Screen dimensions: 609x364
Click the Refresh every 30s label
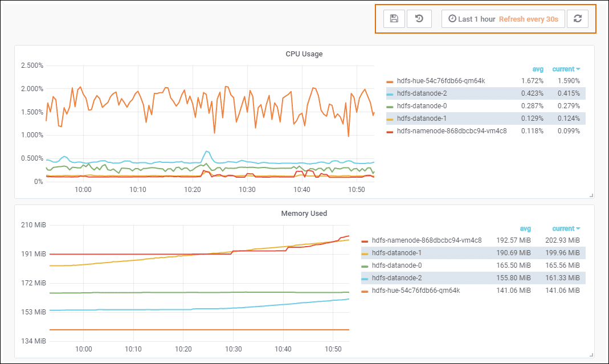(x=528, y=19)
